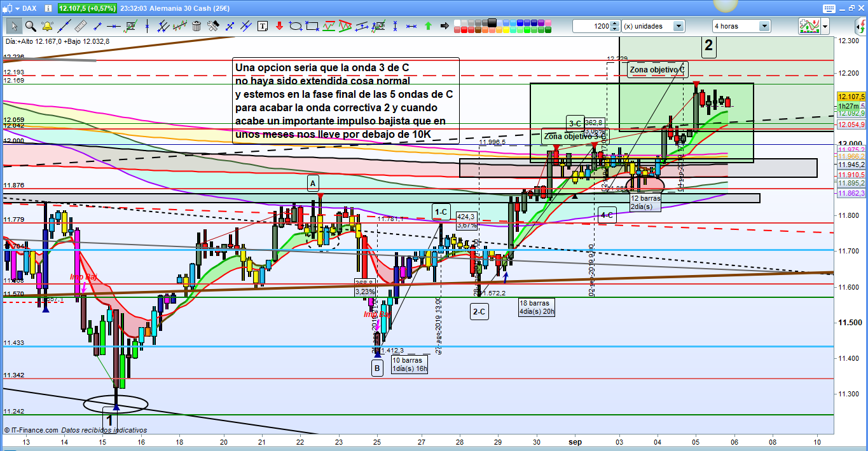Expand the indicators button dropdown arrow
868x451 pixels.
click(825, 26)
